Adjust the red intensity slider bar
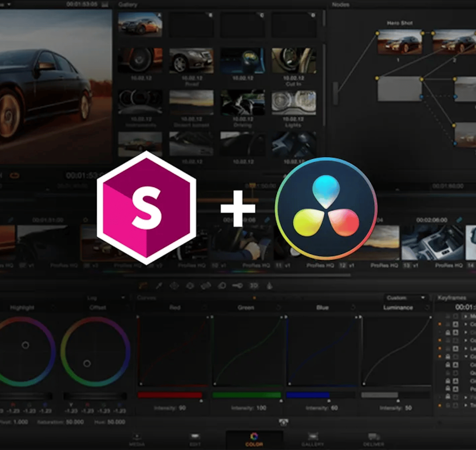The image size is (476, 450). click(170, 395)
